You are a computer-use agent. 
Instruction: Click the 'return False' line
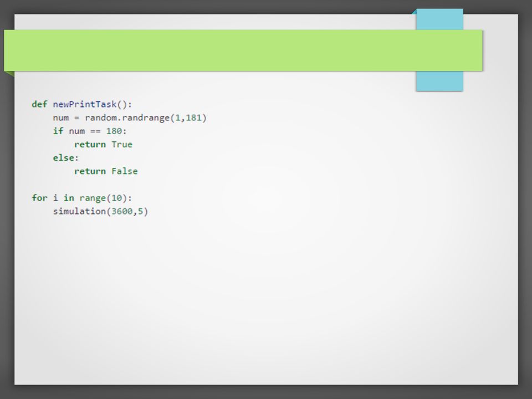tap(106, 171)
